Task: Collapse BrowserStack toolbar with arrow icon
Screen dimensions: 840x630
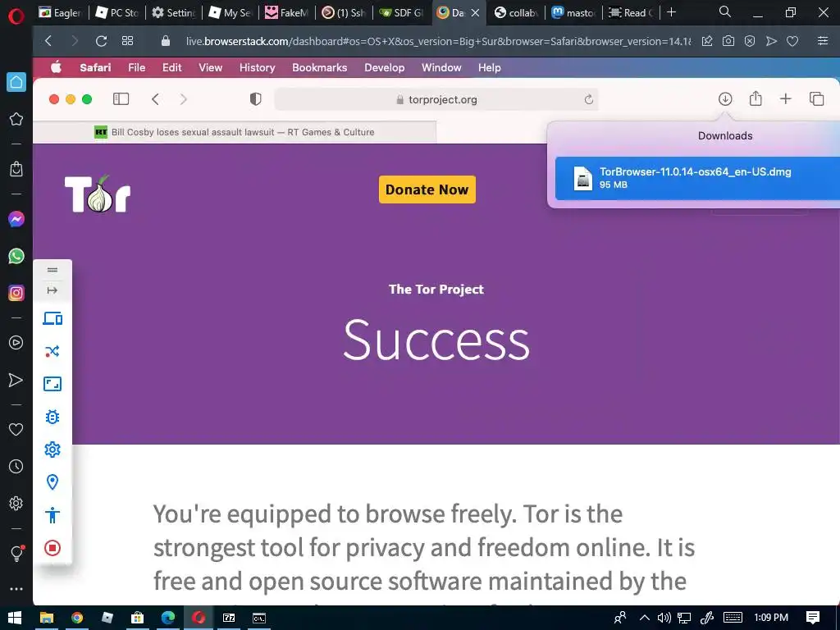Action: point(52,290)
